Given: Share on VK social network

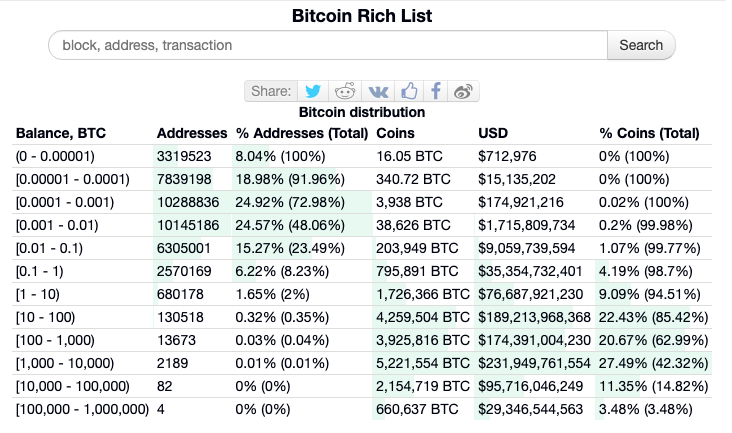Looking at the screenshot, I should pyautogui.click(x=378, y=91).
